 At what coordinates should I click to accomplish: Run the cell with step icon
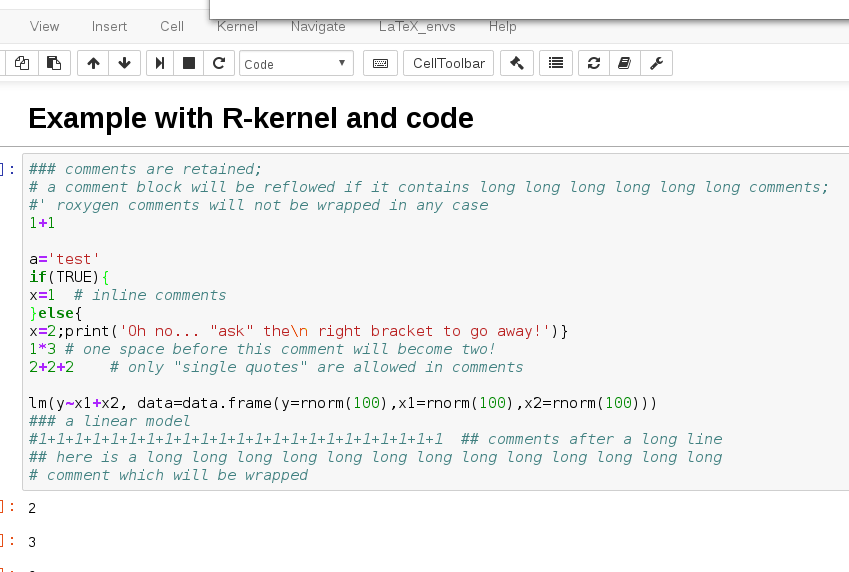click(160, 64)
